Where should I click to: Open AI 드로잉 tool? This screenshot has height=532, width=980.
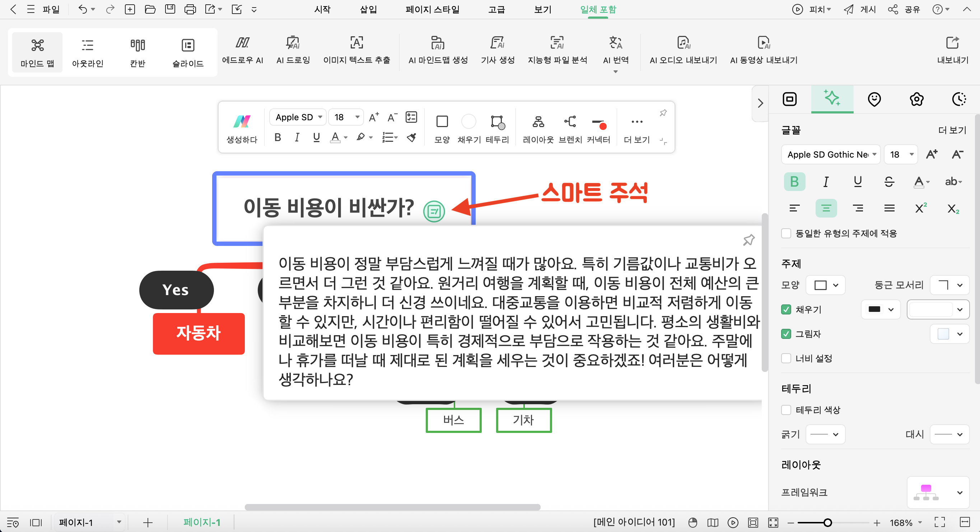tap(293, 50)
